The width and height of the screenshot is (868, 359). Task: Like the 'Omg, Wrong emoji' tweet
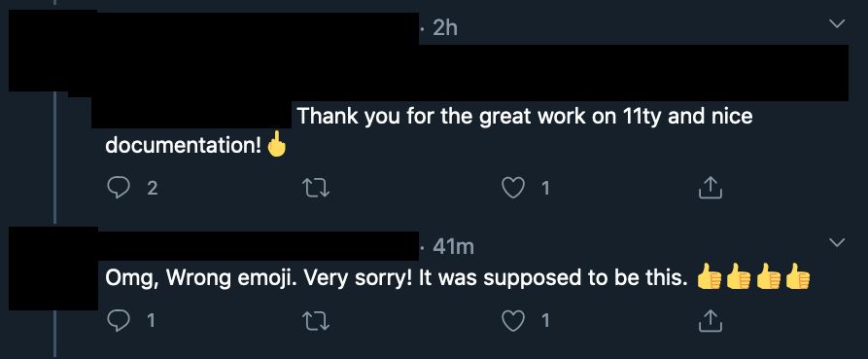(513, 321)
